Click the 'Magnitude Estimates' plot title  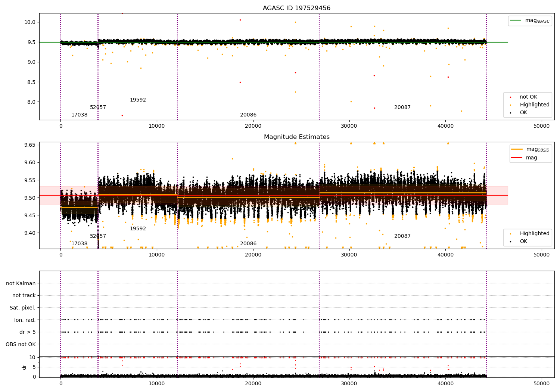click(x=297, y=137)
